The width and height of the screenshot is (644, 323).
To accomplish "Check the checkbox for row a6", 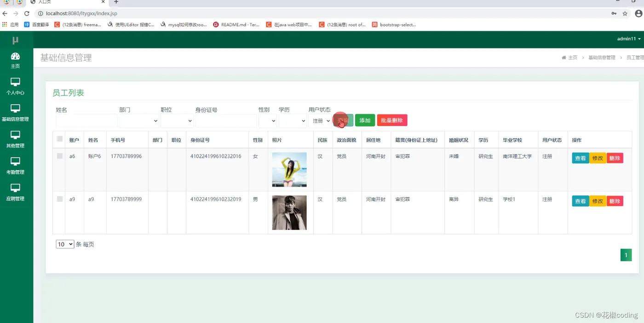I will (x=60, y=156).
